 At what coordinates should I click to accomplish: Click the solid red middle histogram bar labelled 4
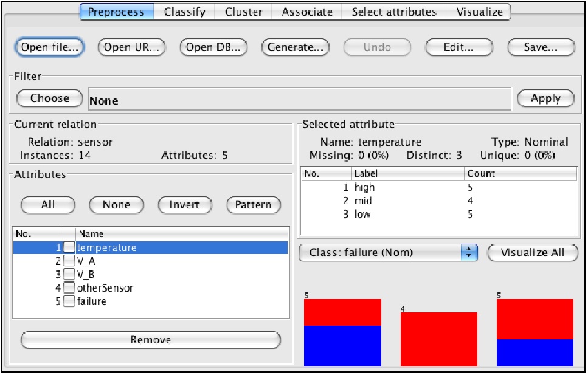439,339
